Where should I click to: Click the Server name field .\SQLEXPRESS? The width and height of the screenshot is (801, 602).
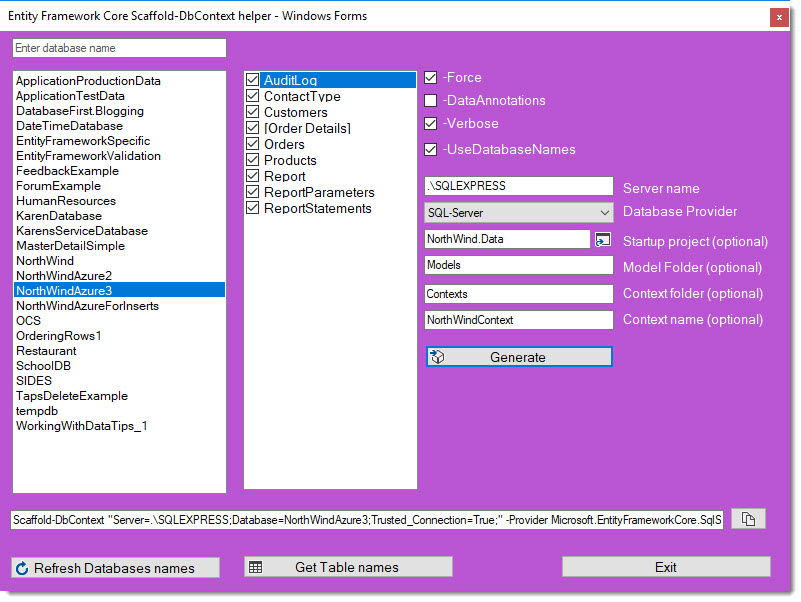coord(519,186)
